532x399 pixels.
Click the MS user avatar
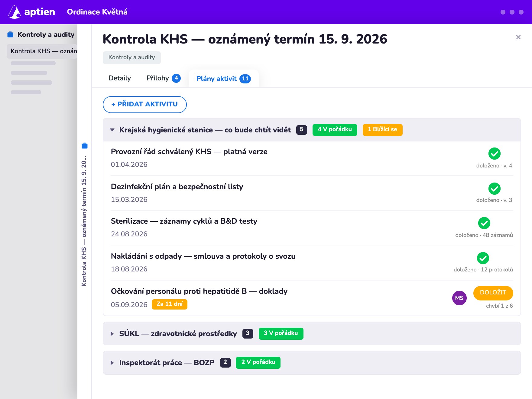point(459,298)
